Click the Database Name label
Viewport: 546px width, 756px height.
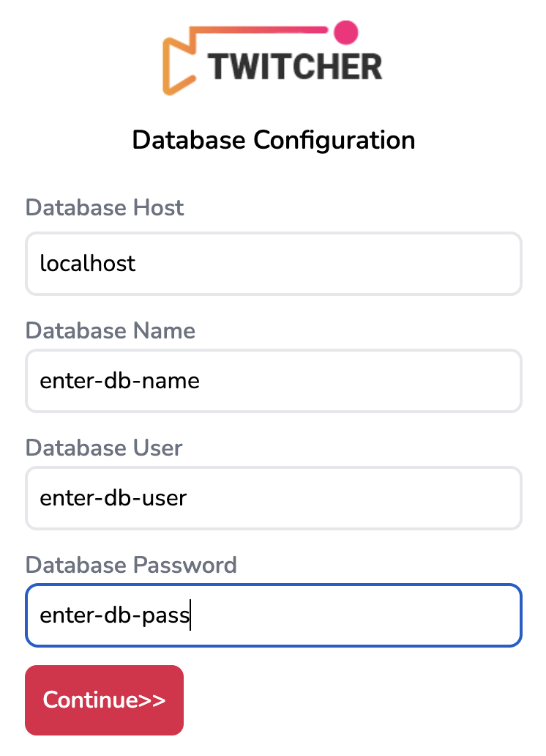click(x=111, y=330)
